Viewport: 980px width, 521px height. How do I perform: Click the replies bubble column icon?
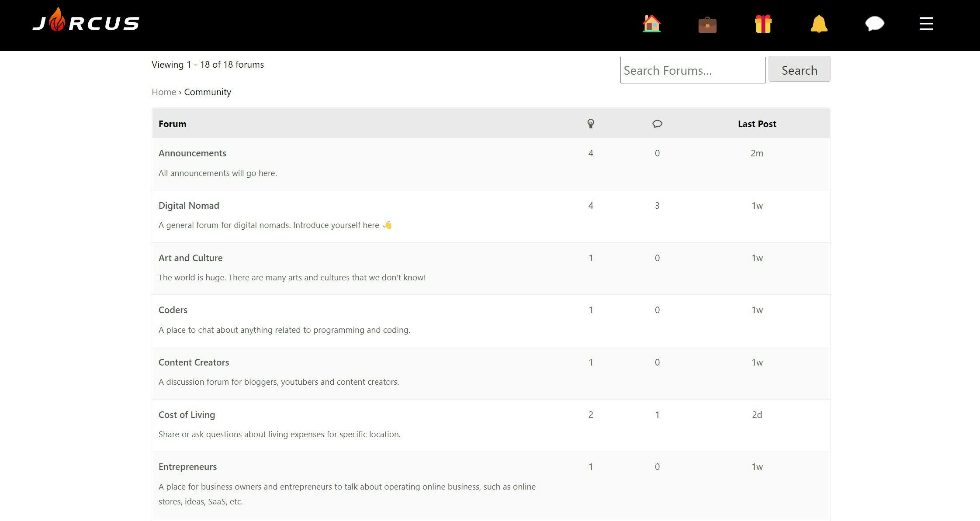pyautogui.click(x=657, y=124)
